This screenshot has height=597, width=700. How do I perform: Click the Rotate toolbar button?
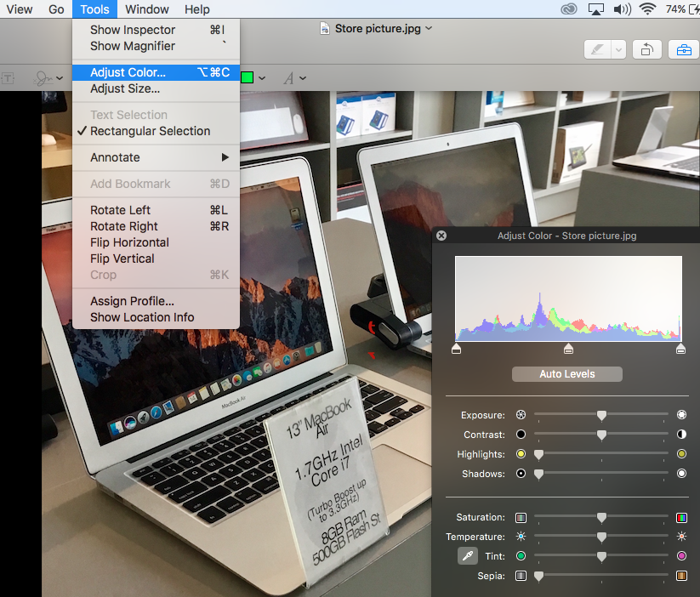pos(647,49)
